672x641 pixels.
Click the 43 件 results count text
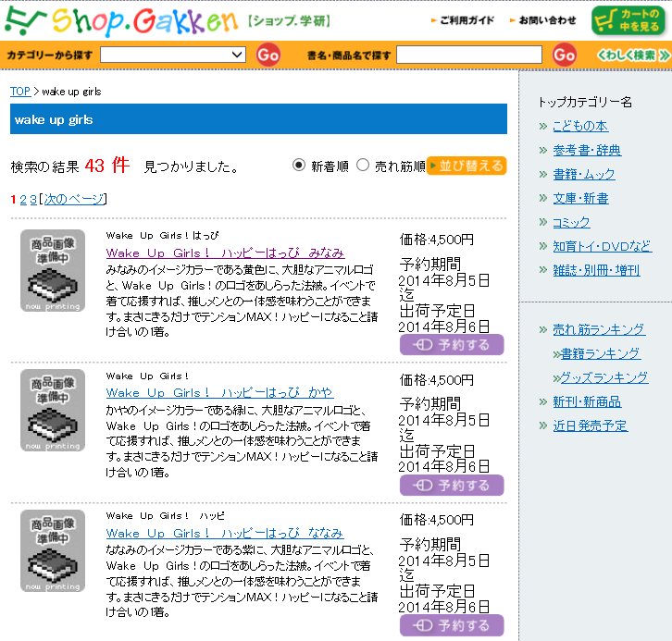coord(106,166)
